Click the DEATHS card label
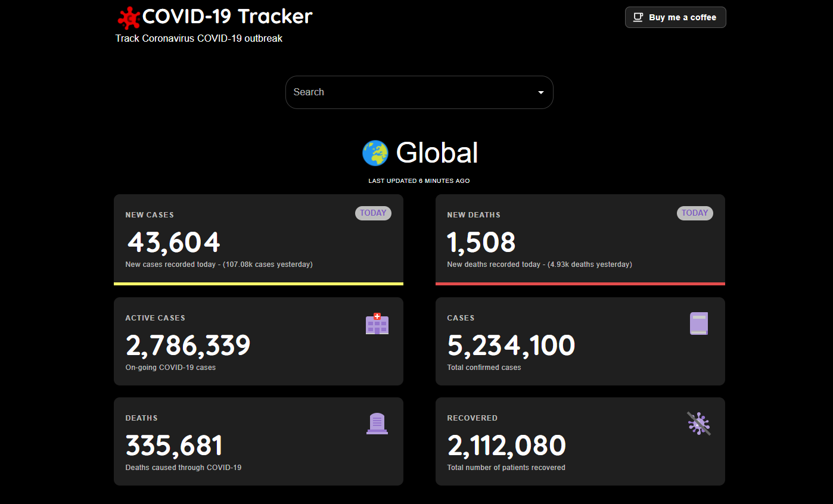 point(142,418)
